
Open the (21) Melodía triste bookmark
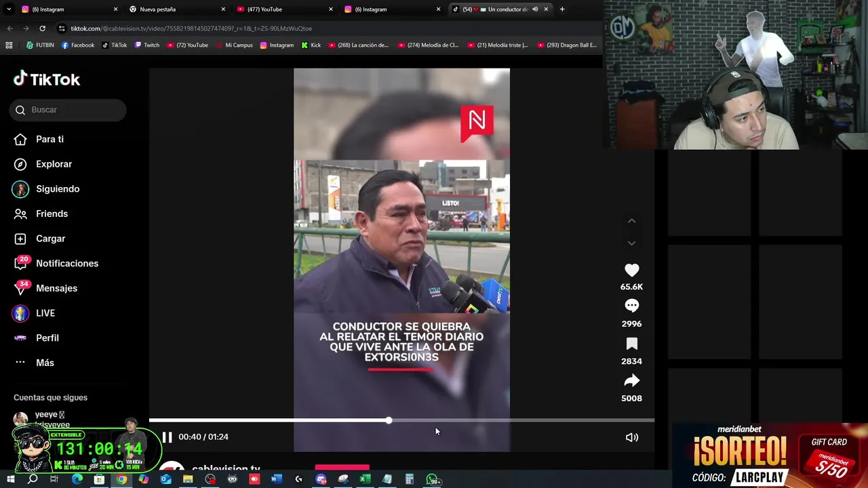pyautogui.click(x=498, y=45)
